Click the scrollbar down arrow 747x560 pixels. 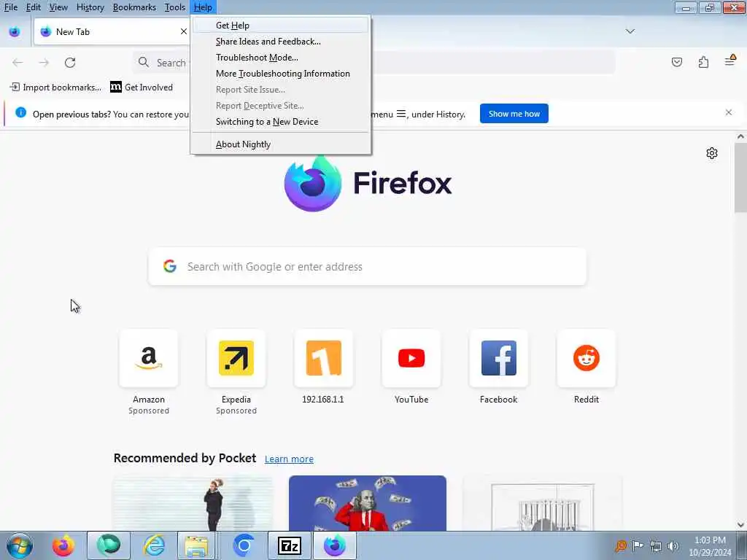(740, 525)
